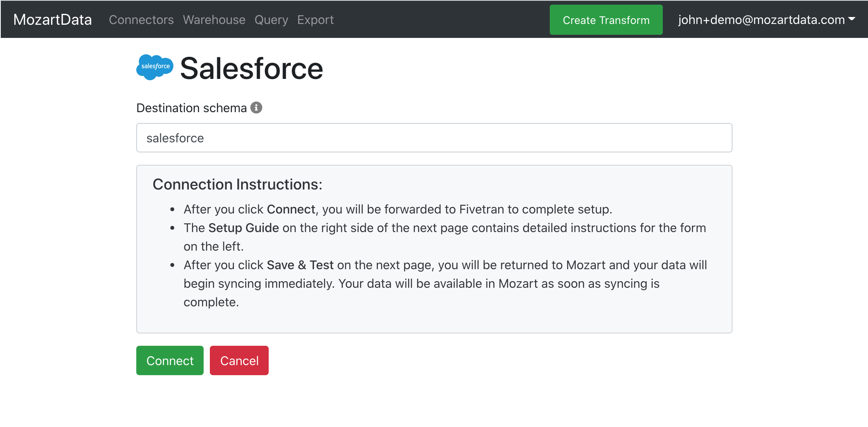
Task: Go to the Warehouse page
Action: point(214,20)
